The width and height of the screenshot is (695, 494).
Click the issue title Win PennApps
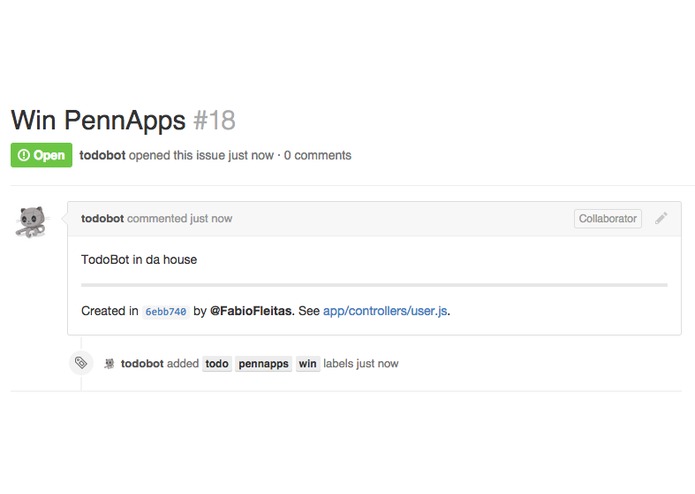pyautogui.click(x=98, y=120)
